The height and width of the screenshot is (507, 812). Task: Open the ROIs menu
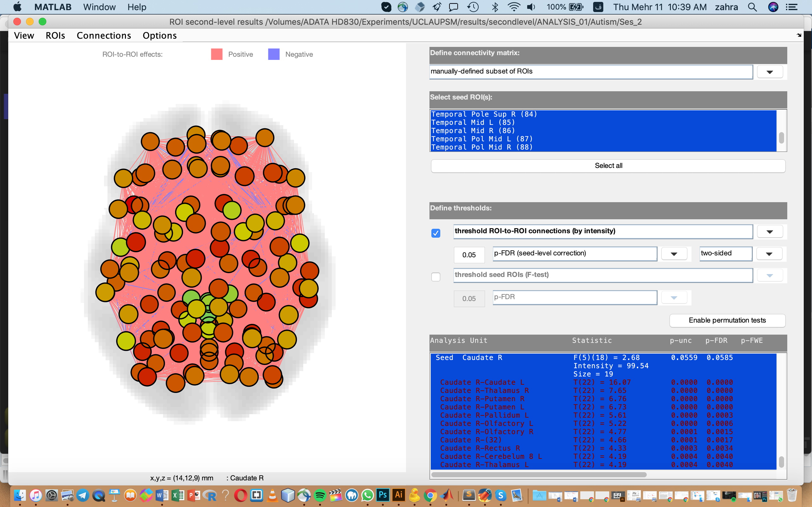56,35
